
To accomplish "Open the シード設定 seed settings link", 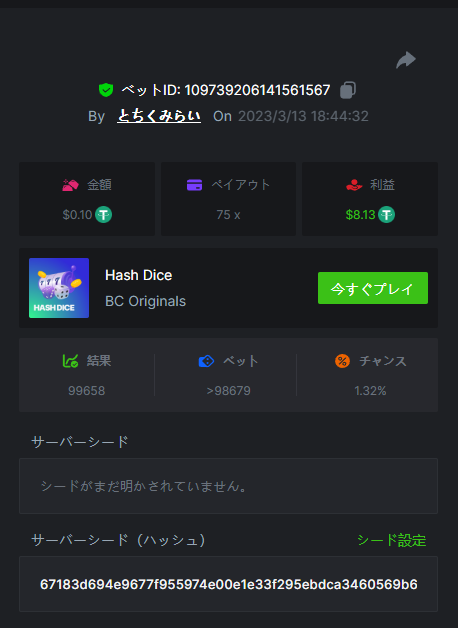I will click(x=391, y=540).
